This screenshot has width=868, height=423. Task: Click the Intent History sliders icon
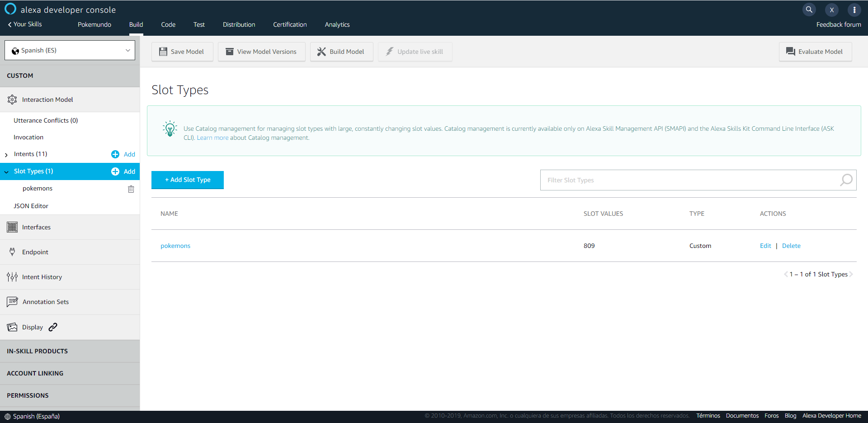tap(12, 277)
